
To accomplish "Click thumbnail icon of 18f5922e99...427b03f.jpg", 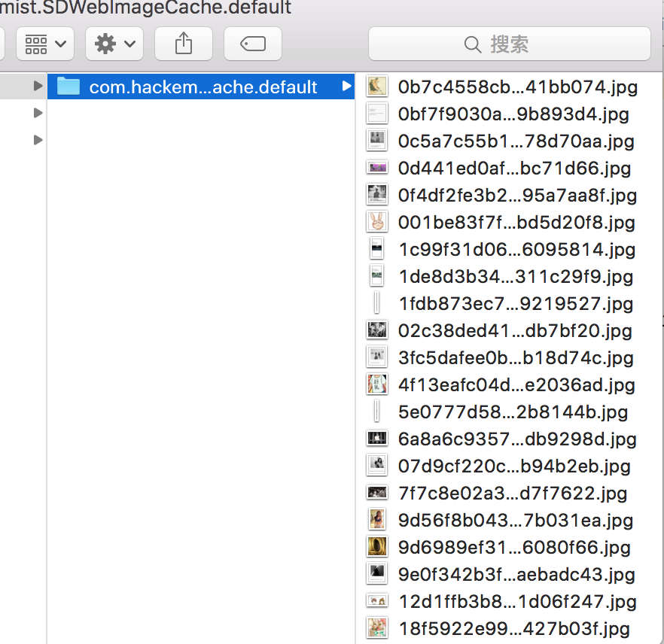I will point(376,628).
